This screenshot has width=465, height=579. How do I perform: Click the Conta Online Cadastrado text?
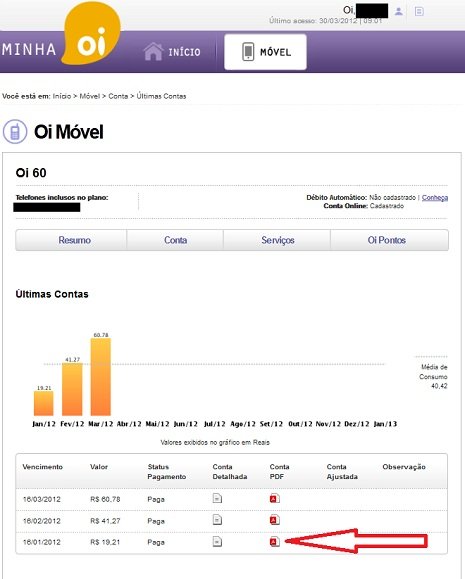click(363, 206)
